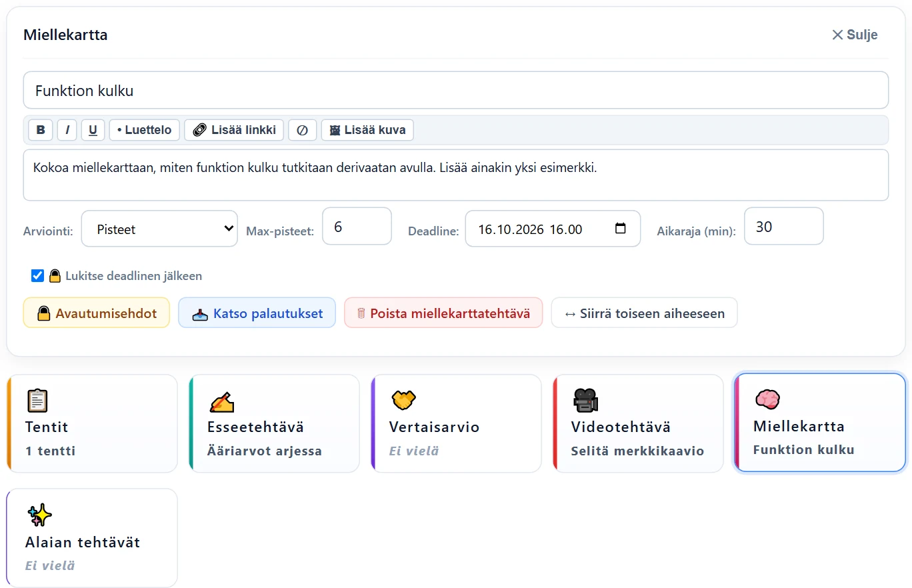Toggle bold formatting with the B button
The height and width of the screenshot is (588, 912).
tap(41, 130)
